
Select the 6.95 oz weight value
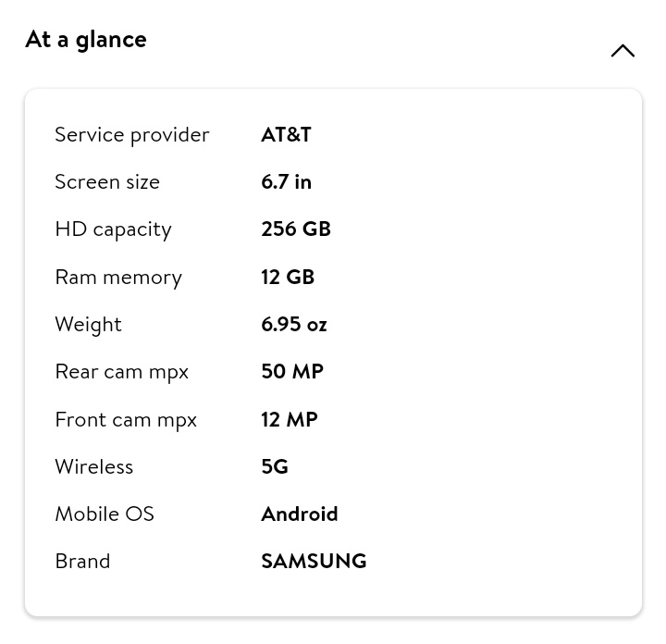(x=293, y=324)
